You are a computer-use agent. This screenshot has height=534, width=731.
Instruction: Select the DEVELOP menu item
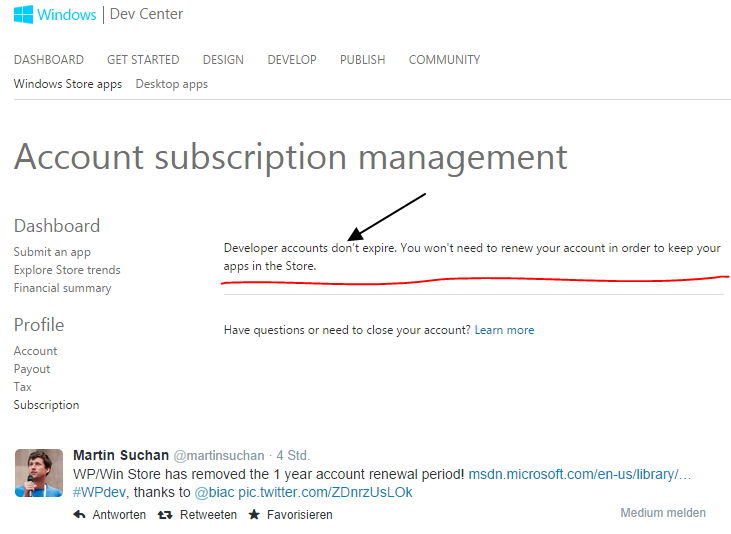click(x=292, y=60)
